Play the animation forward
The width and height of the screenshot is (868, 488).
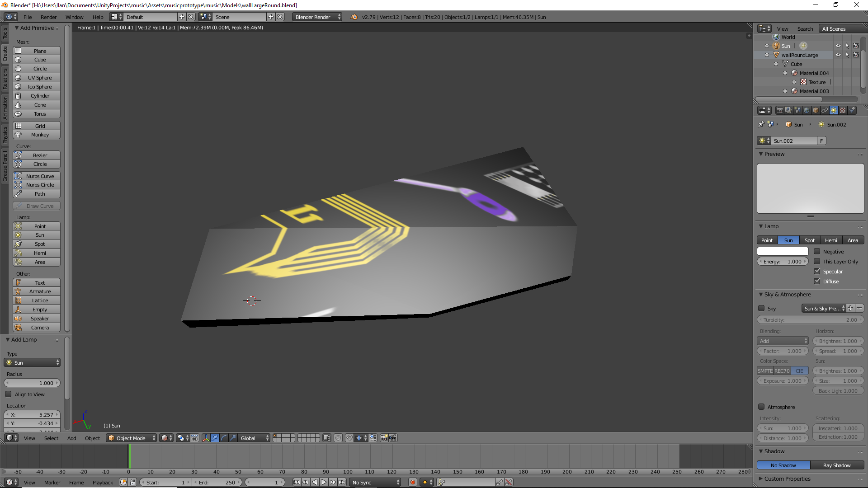tap(324, 482)
